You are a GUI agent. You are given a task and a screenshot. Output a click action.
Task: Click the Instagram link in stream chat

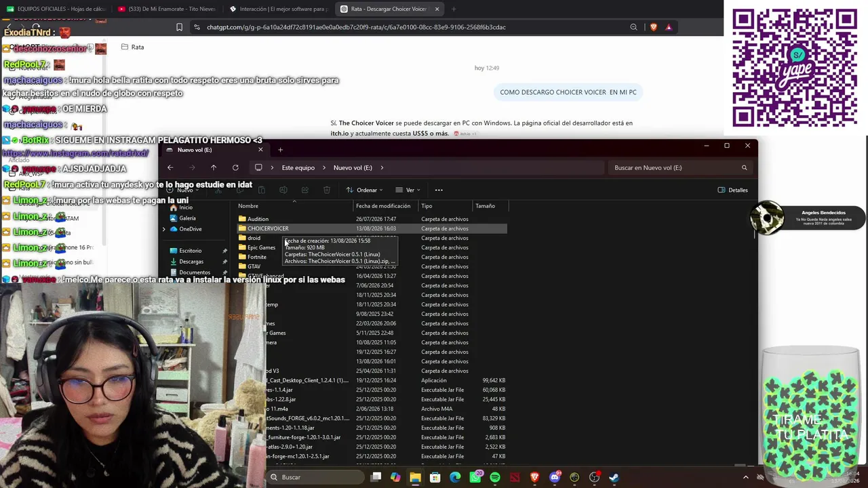75,153
